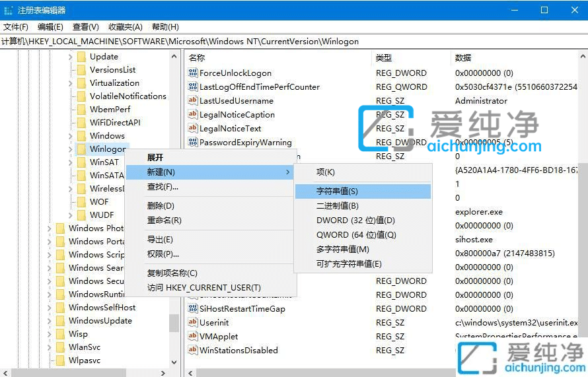588x377 pixels.
Task: Expand the Windows Photo key
Action: (50, 228)
